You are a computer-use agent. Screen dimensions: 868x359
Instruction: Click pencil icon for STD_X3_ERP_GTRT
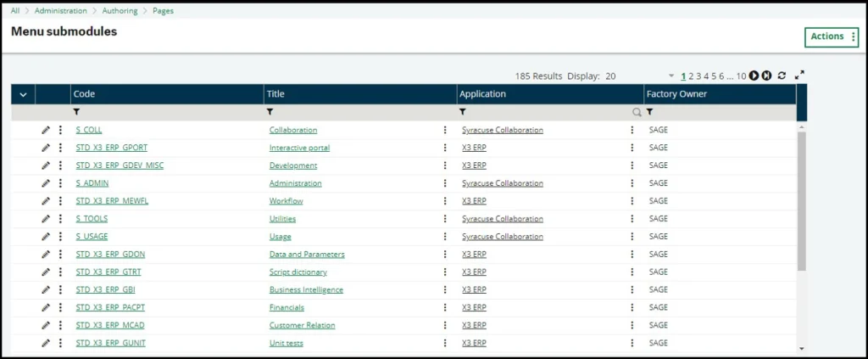[x=46, y=272]
